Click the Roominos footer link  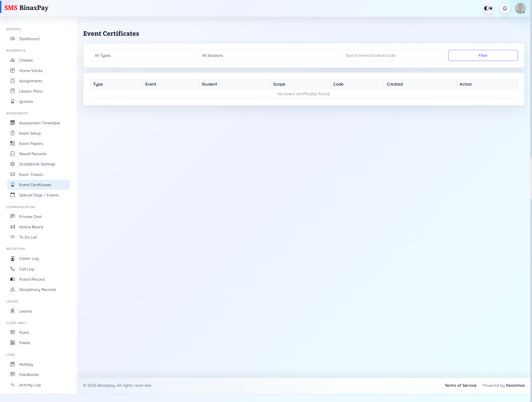click(515, 385)
